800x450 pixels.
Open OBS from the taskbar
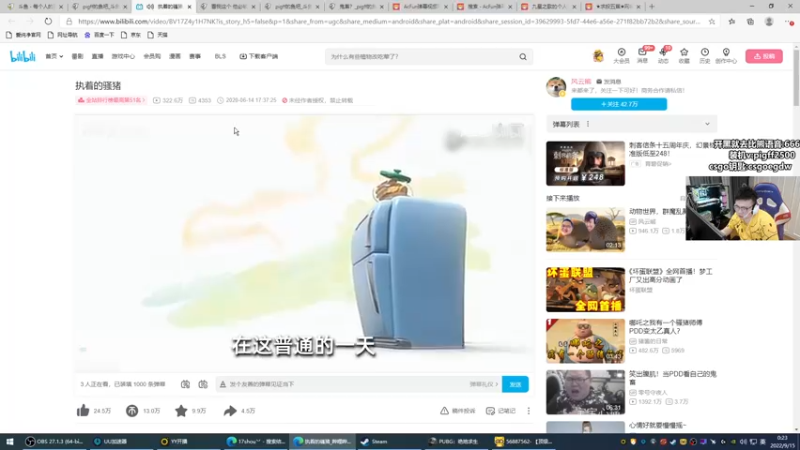54,441
